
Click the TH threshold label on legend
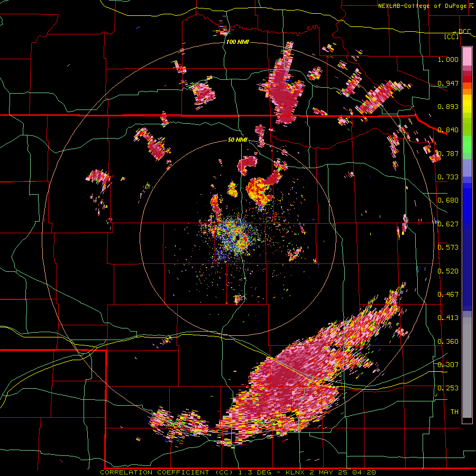point(454,412)
